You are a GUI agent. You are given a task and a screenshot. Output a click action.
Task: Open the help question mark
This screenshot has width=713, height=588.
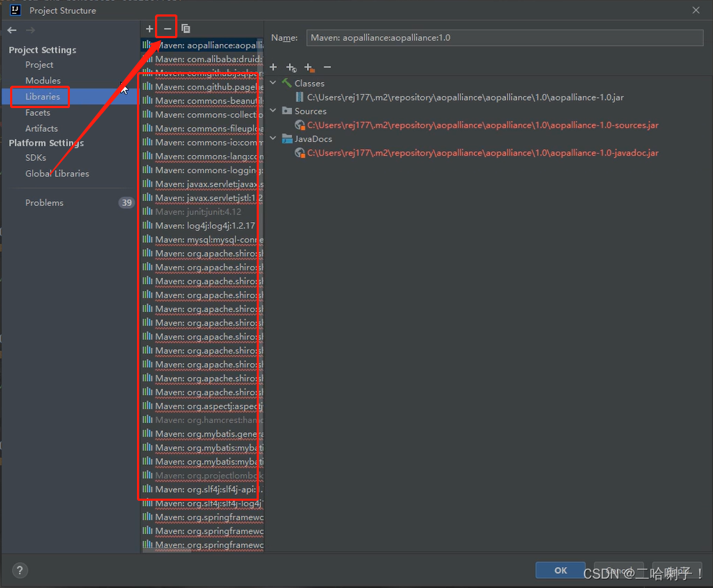point(19,570)
